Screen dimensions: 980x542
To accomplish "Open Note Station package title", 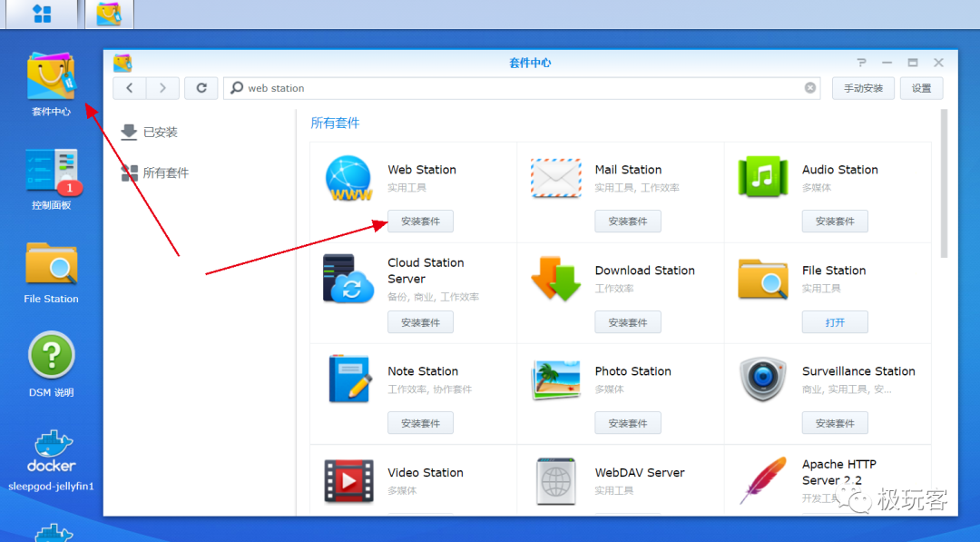I will (x=423, y=370).
